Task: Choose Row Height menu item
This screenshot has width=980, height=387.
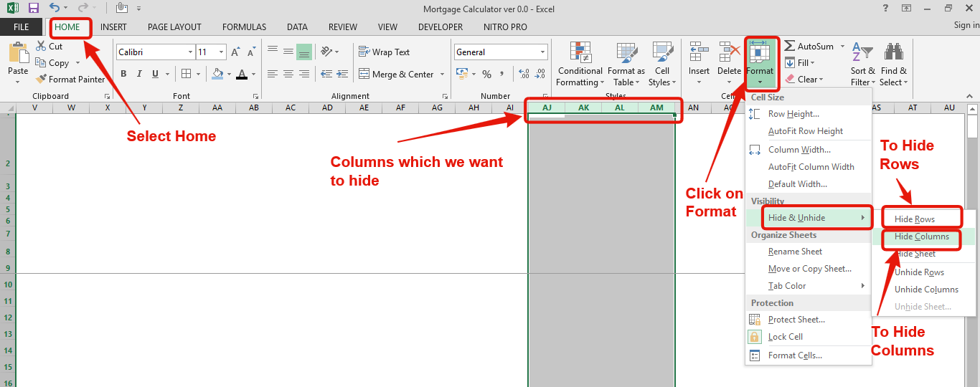Action: [x=809, y=114]
